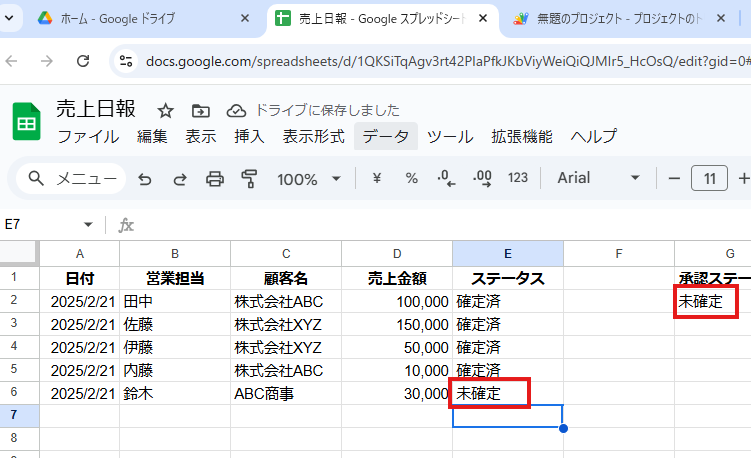The height and width of the screenshot is (458, 751).
Task: Select row 7 header
Action: click(19, 416)
